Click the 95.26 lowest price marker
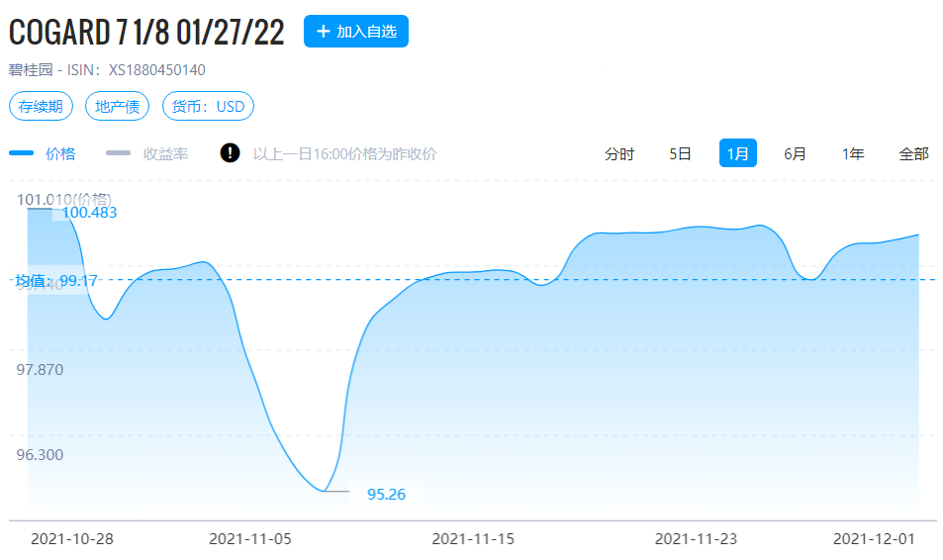This screenshot has height=560, width=943. [x=386, y=494]
